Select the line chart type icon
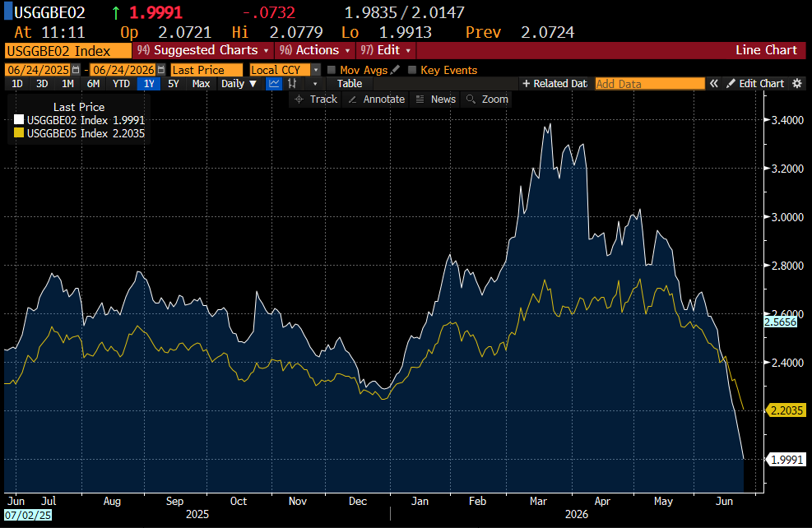The width and height of the screenshot is (812, 528). [273, 83]
